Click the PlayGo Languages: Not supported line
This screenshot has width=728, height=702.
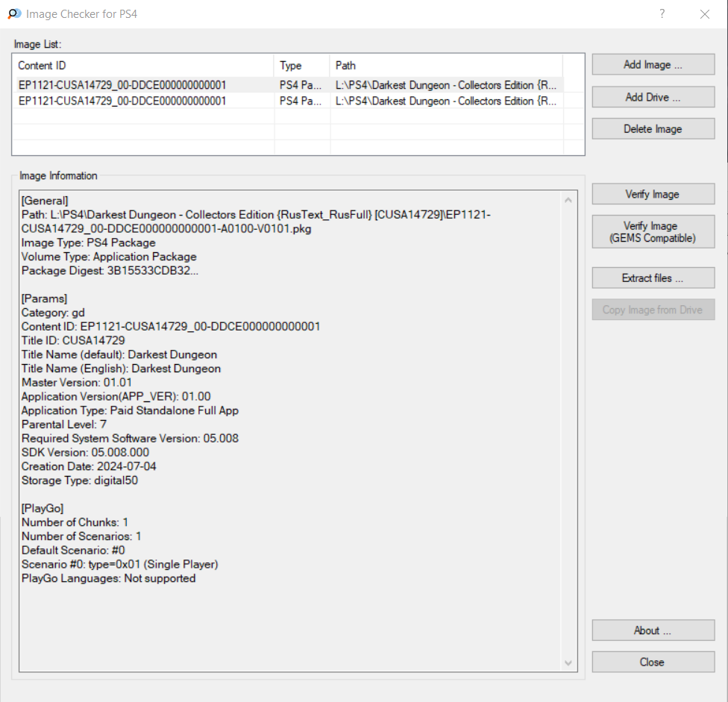click(x=108, y=578)
